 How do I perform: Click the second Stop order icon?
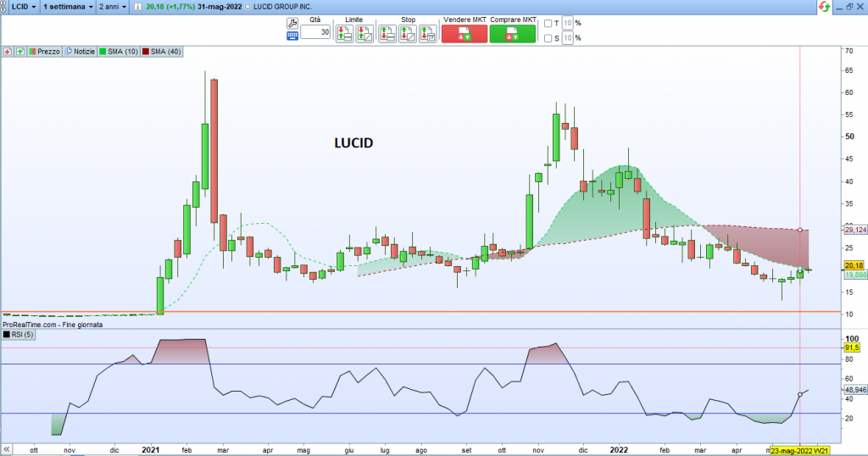(x=408, y=34)
